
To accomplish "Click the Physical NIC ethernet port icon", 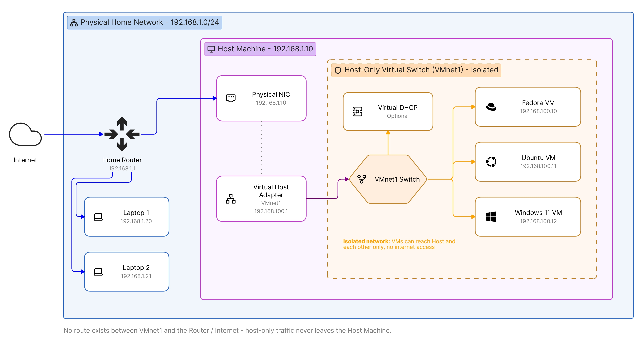I will pos(230,98).
